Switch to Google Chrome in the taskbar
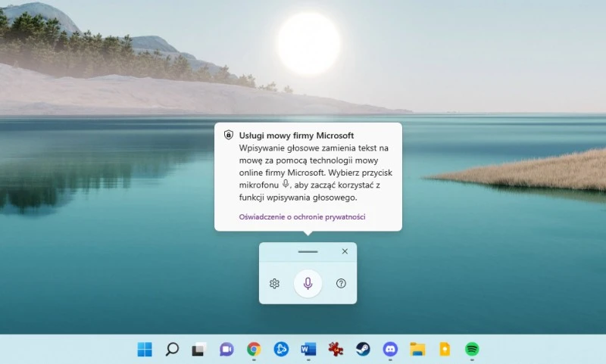The image size is (606, 364). (254, 349)
